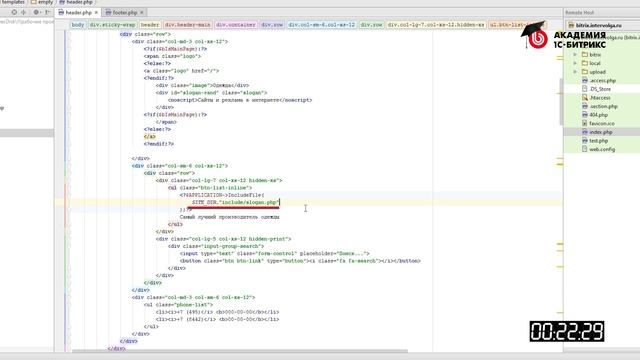This screenshot has height=360, width=640.
Task: Select the local folder row
Action: (x=602, y=63)
